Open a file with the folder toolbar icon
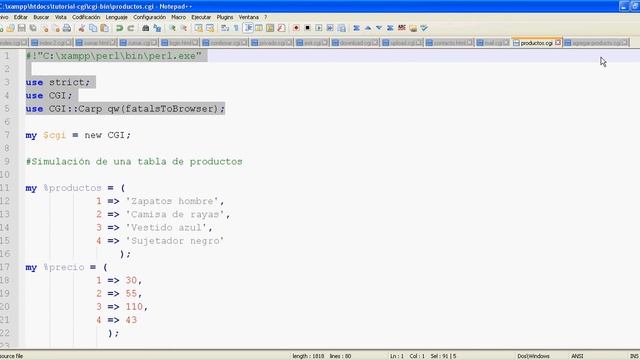 [11, 28]
